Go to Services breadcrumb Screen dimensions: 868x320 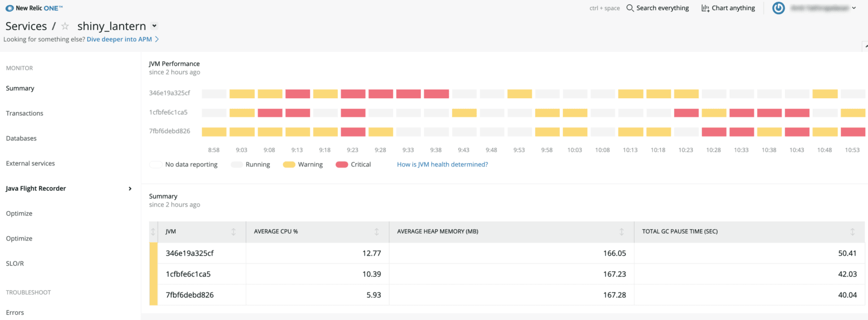point(26,26)
